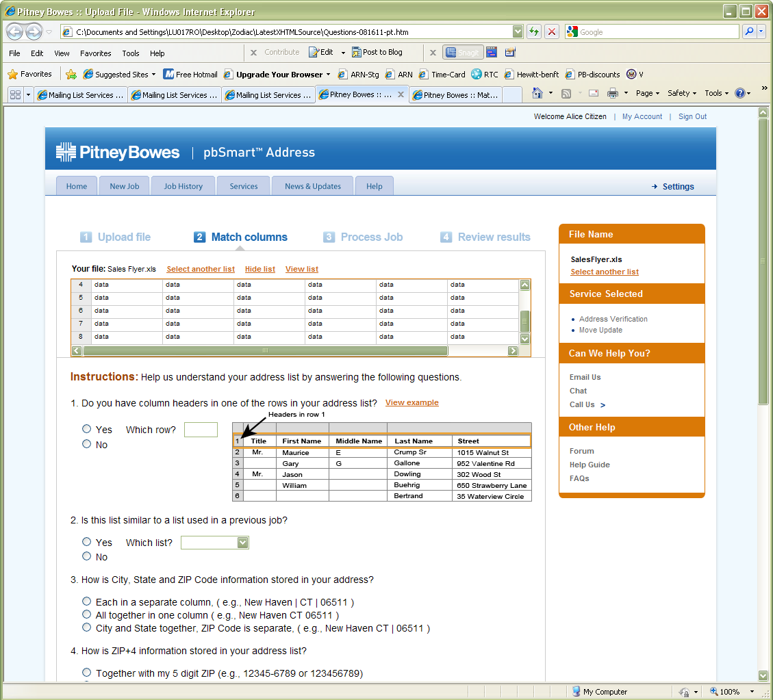
Task: Select No for column headers question
Action: click(x=87, y=444)
